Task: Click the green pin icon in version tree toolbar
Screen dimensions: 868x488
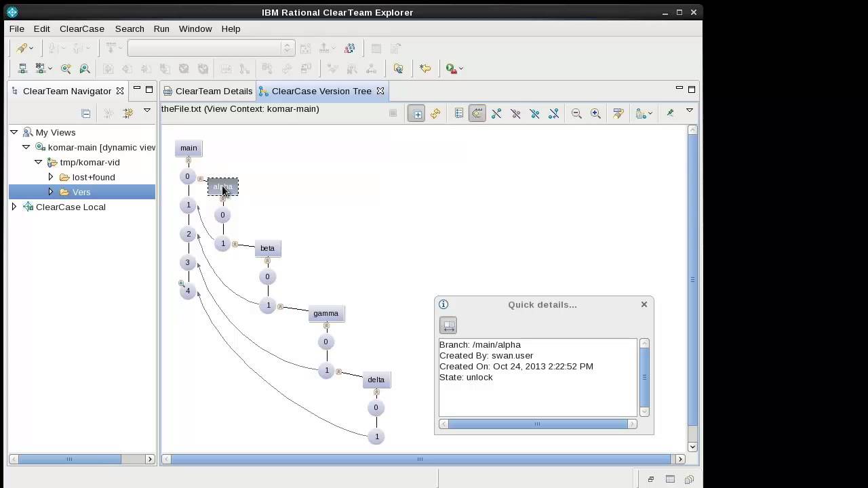Action: (670, 113)
